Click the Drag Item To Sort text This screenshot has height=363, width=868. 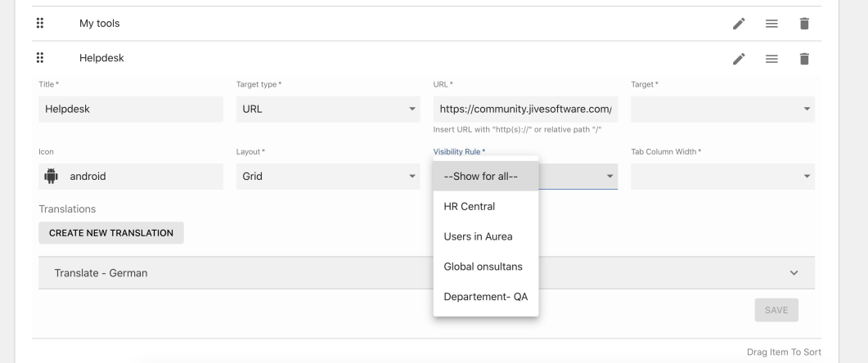tap(784, 352)
